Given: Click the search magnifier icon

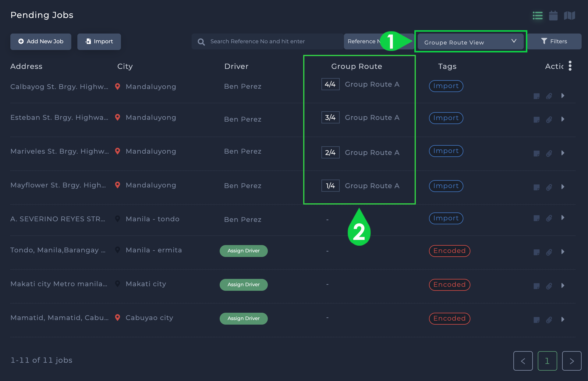Looking at the screenshot, I should click(201, 42).
